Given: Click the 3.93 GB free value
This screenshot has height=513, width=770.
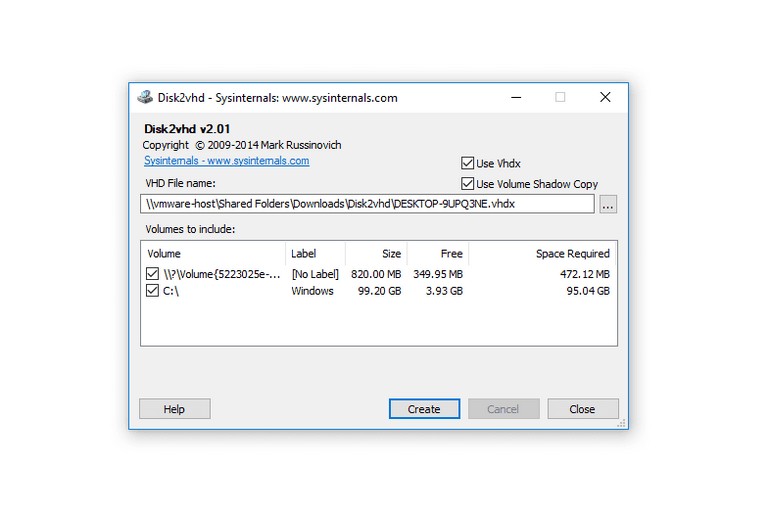Looking at the screenshot, I should pos(444,291).
